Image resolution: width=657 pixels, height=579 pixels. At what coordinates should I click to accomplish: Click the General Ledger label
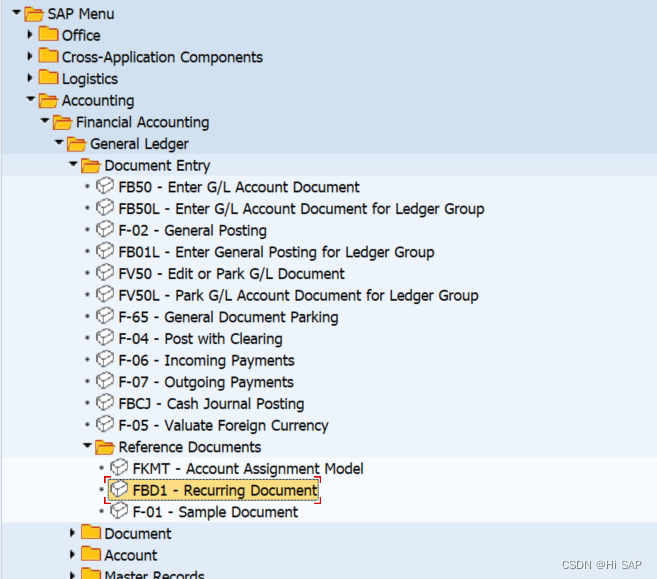(140, 144)
